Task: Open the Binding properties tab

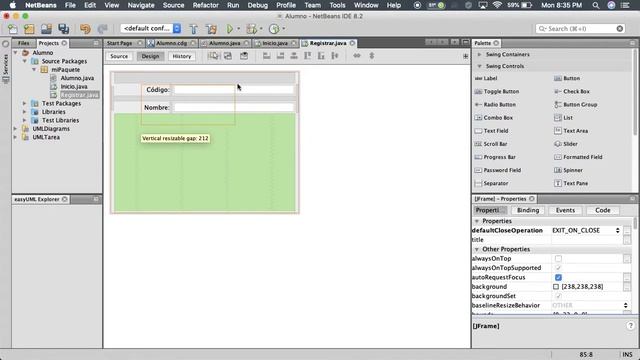Action: pos(528,210)
